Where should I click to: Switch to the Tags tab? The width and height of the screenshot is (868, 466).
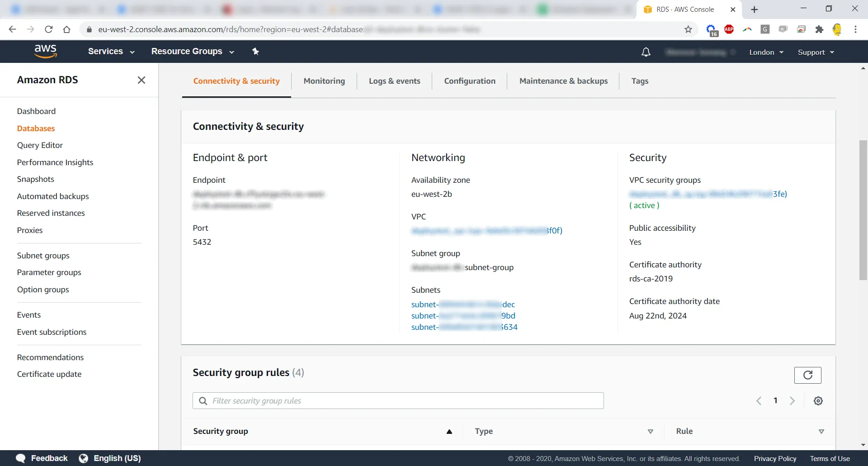[x=640, y=81]
